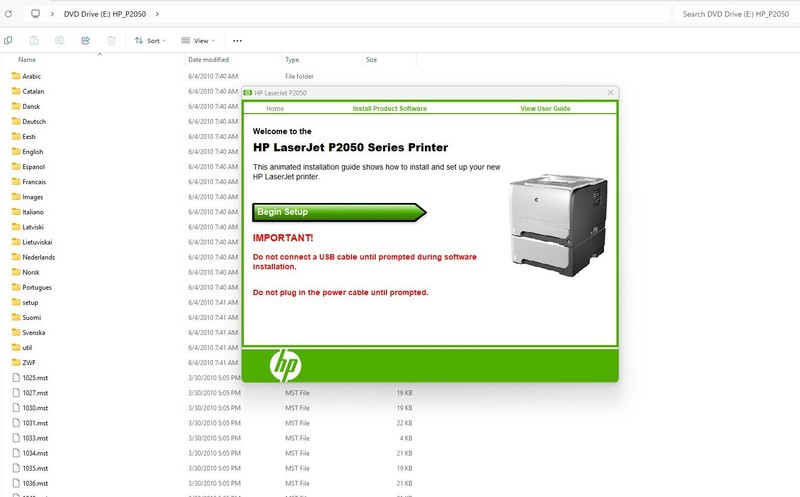Viewport: 800px width, 497px height.
Task: Close the HP LaserJet P2050 window
Action: pos(610,92)
